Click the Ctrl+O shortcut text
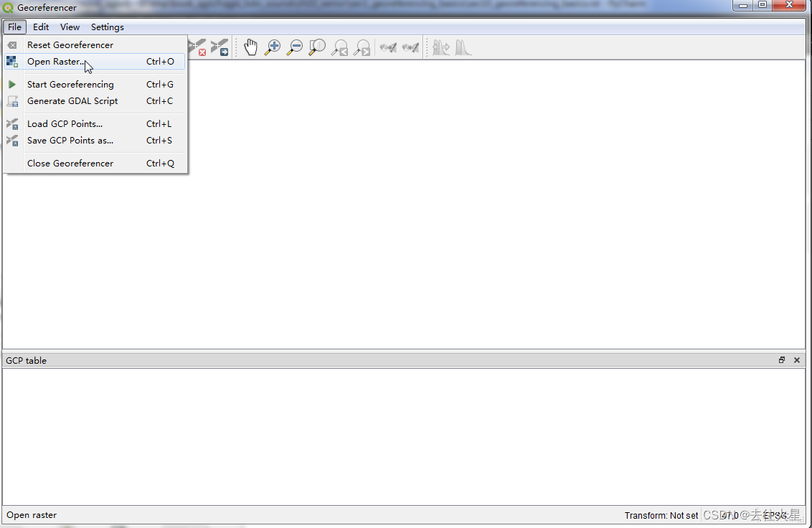The image size is (812, 528). pyautogui.click(x=160, y=62)
